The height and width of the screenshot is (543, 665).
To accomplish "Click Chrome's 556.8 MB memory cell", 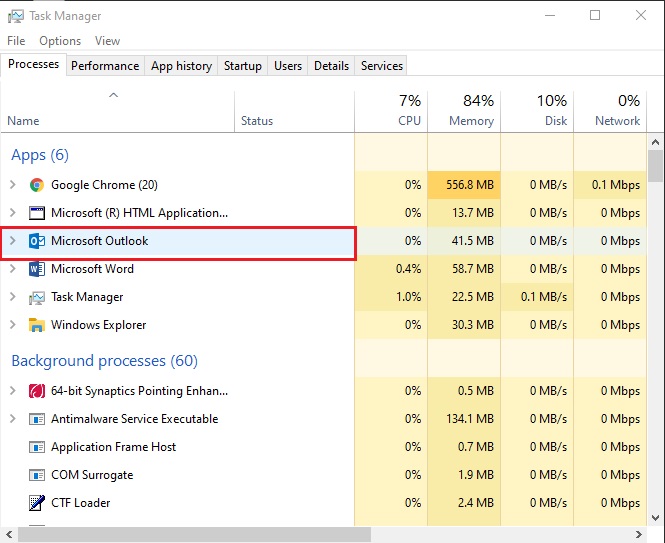I will tap(464, 185).
